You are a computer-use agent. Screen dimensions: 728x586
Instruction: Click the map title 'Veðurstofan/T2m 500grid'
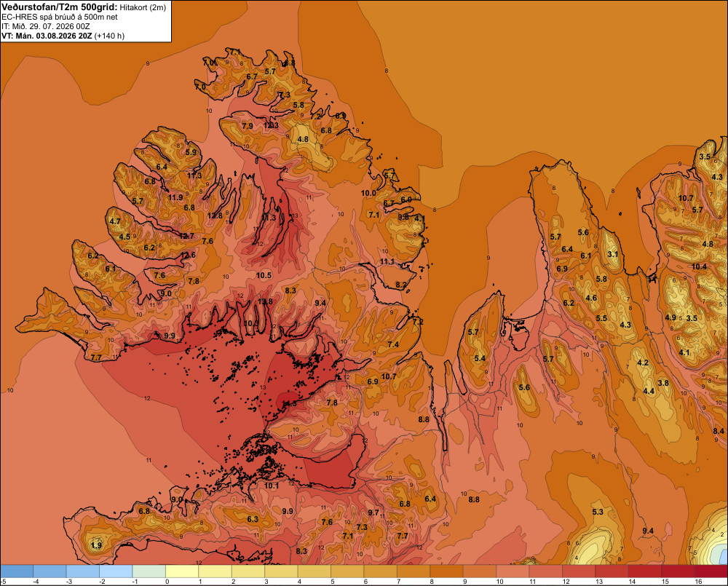59,7
